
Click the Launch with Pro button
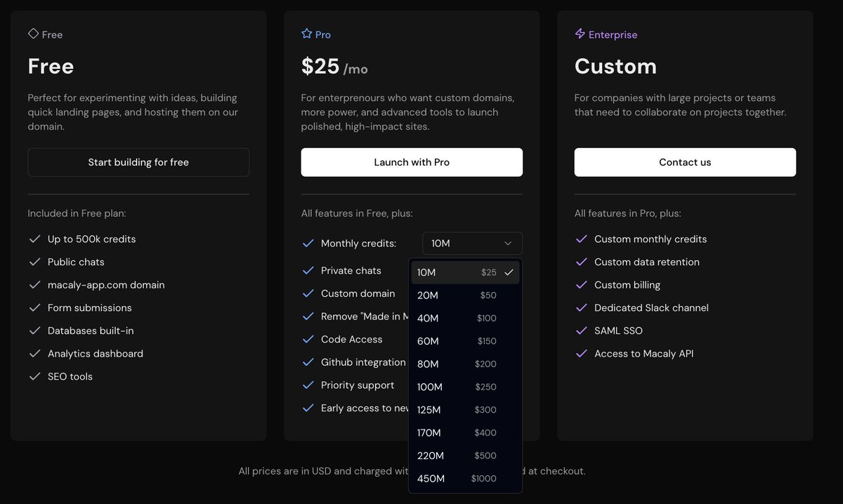(412, 162)
